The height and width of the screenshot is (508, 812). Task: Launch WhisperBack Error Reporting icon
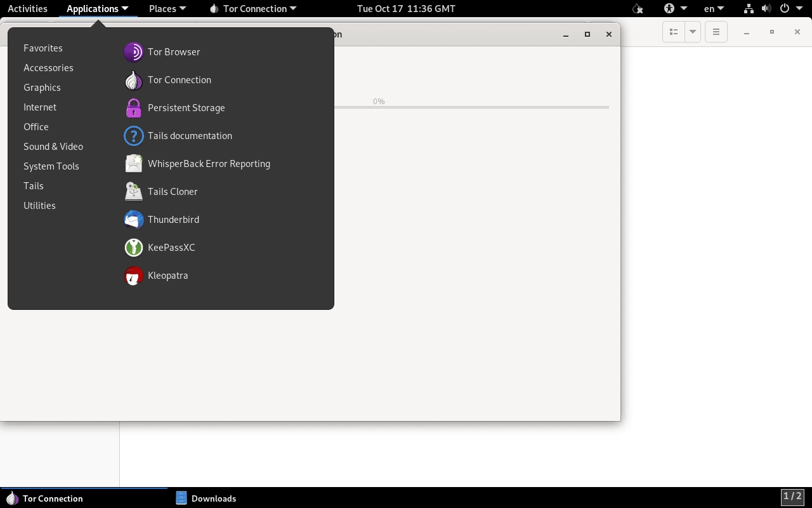pos(133,164)
